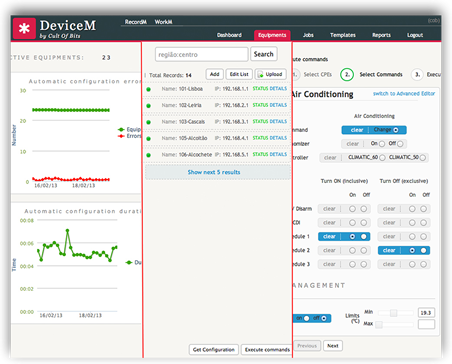452x364 pixels.
Task: Click the Add button
Action: click(215, 74)
